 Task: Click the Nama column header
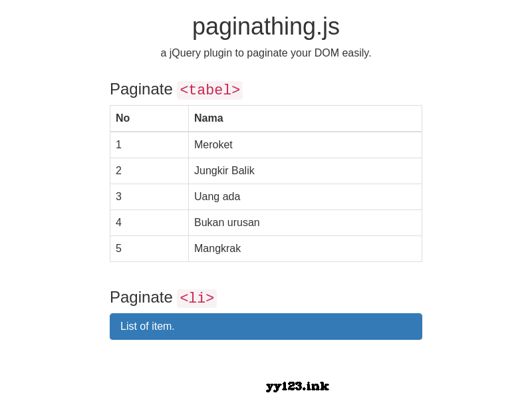coord(305,118)
